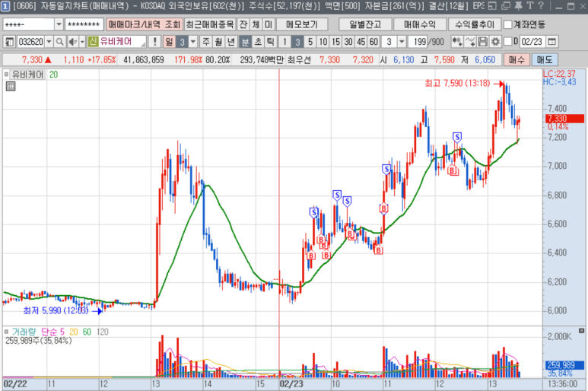Click the grid table icon on chart
588x391 pixels.
11,87
